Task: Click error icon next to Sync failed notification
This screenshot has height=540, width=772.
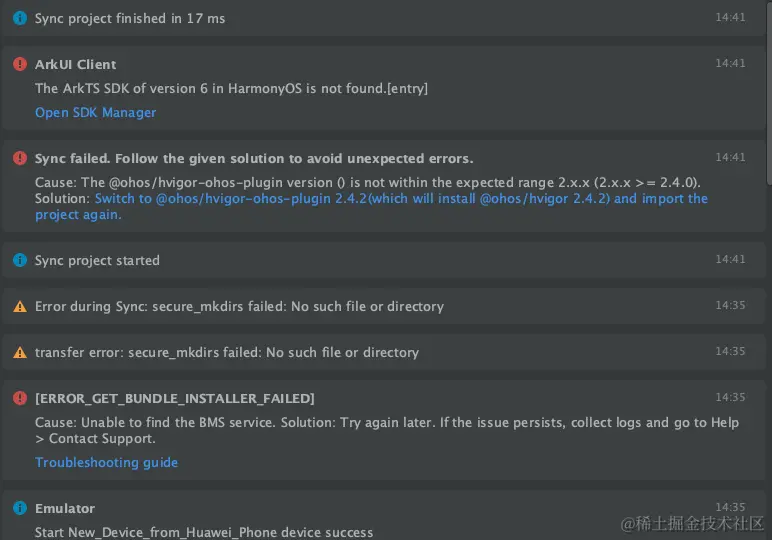Action: coord(20,158)
